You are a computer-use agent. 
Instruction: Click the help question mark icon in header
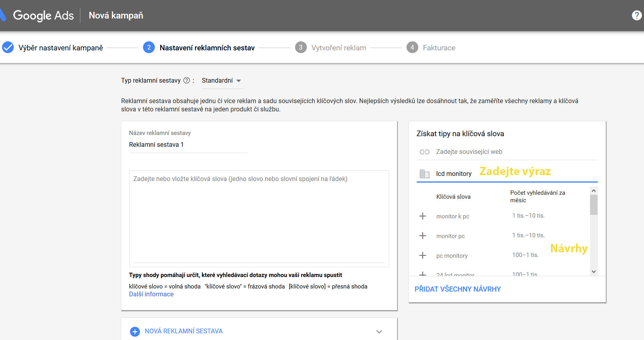pyautogui.click(x=637, y=15)
